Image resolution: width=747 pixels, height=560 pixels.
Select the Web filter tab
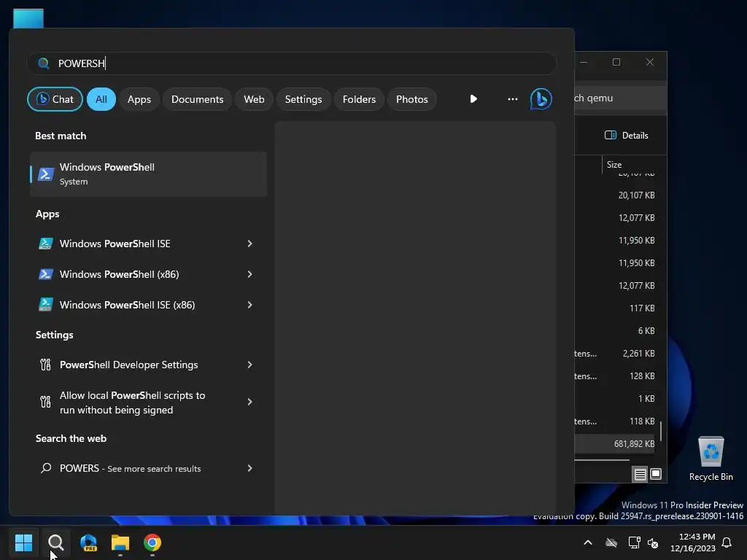[254, 99]
